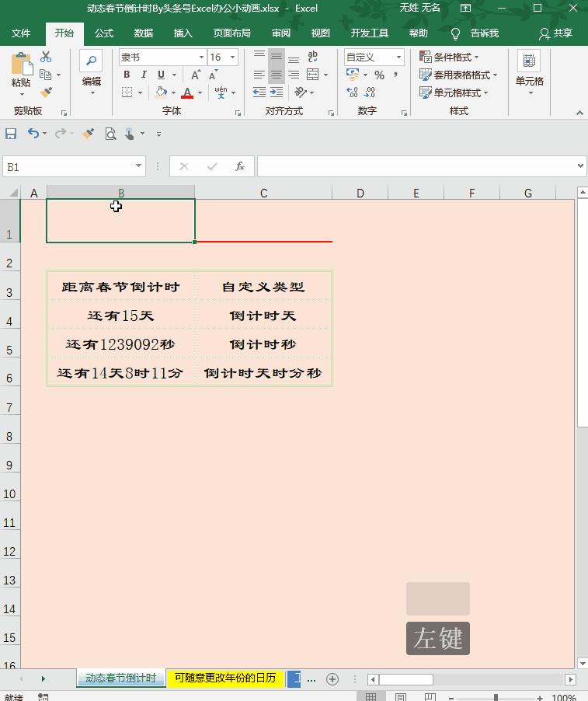Switch to the Data tab

144,33
